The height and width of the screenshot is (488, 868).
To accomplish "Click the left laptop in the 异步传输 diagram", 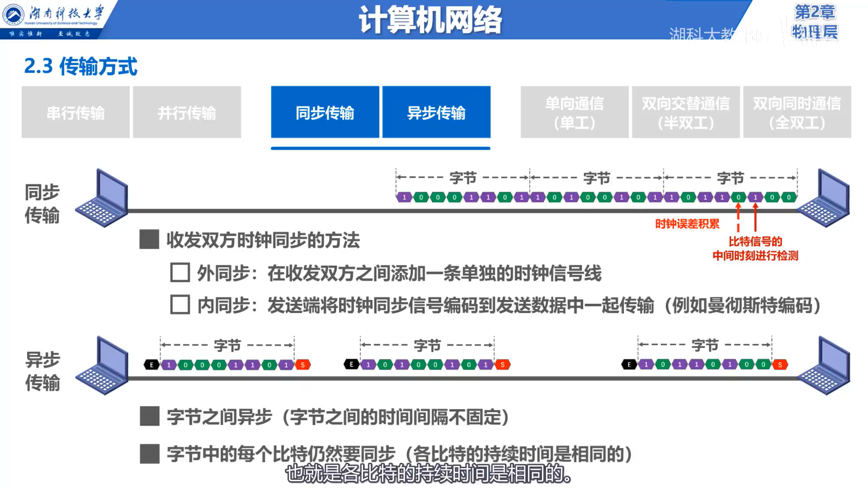I will tap(102, 365).
